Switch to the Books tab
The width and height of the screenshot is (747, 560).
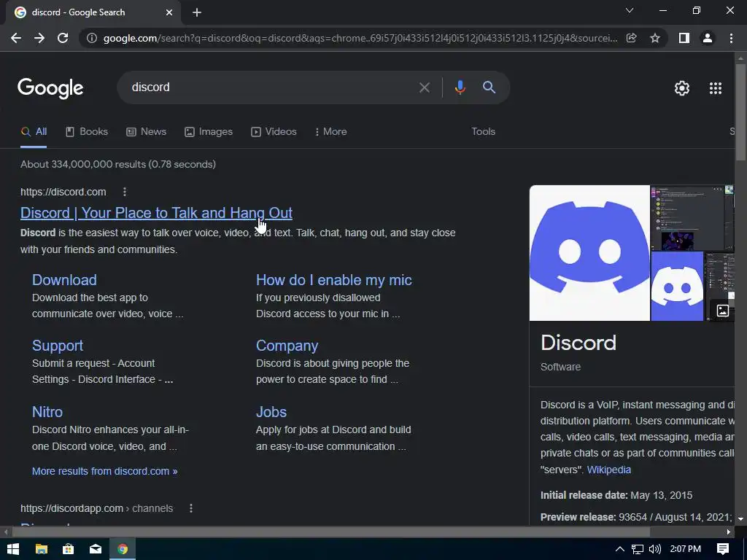pos(87,131)
